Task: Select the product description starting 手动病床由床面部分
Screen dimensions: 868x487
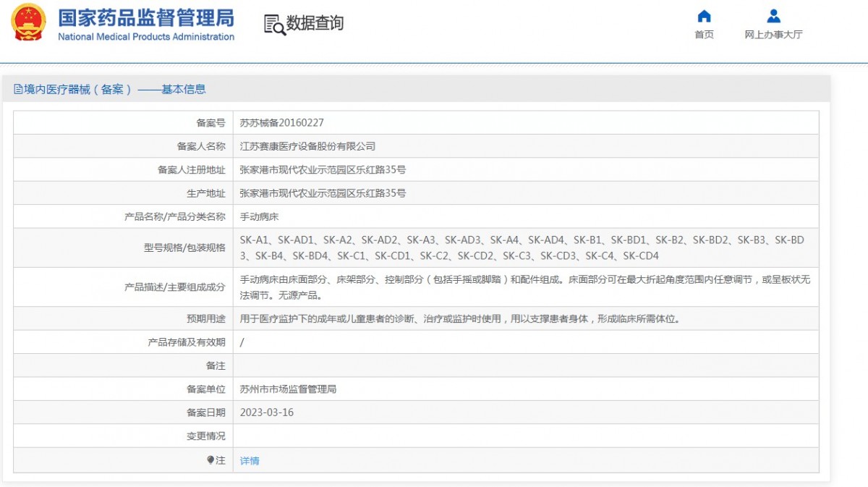Action: tap(524, 287)
